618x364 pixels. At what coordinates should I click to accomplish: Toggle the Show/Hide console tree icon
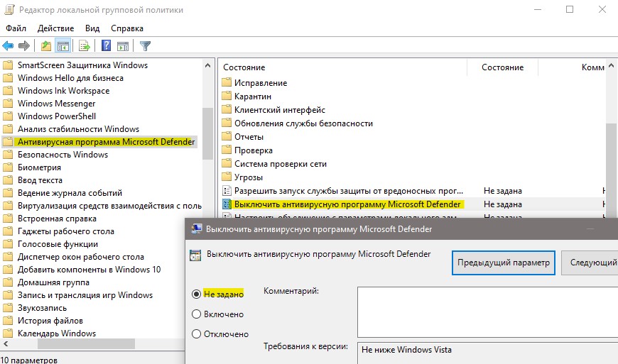[x=63, y=46]
